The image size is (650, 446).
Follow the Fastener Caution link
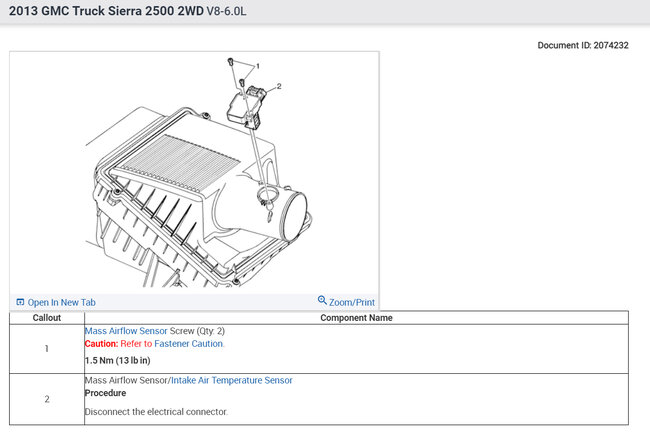[x=189, y=344]
